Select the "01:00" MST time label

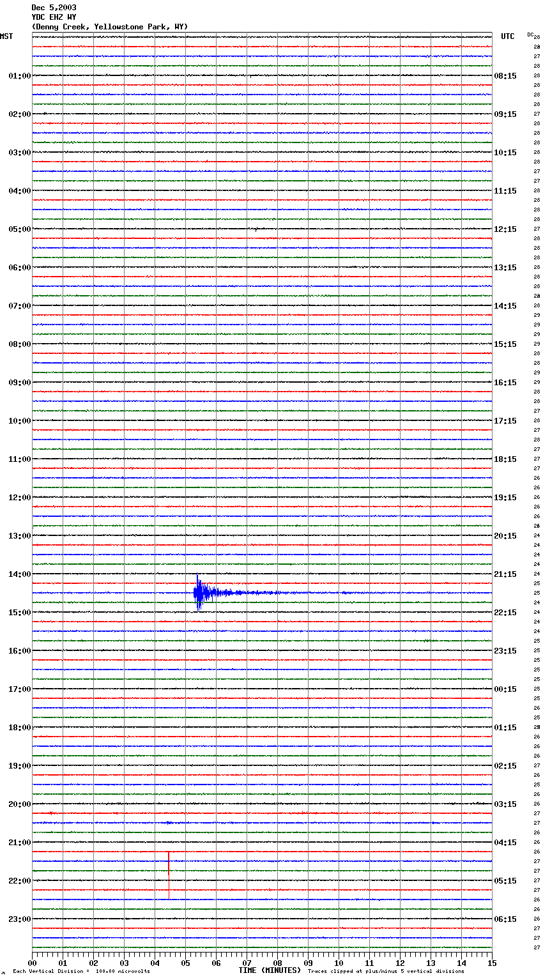20,76
